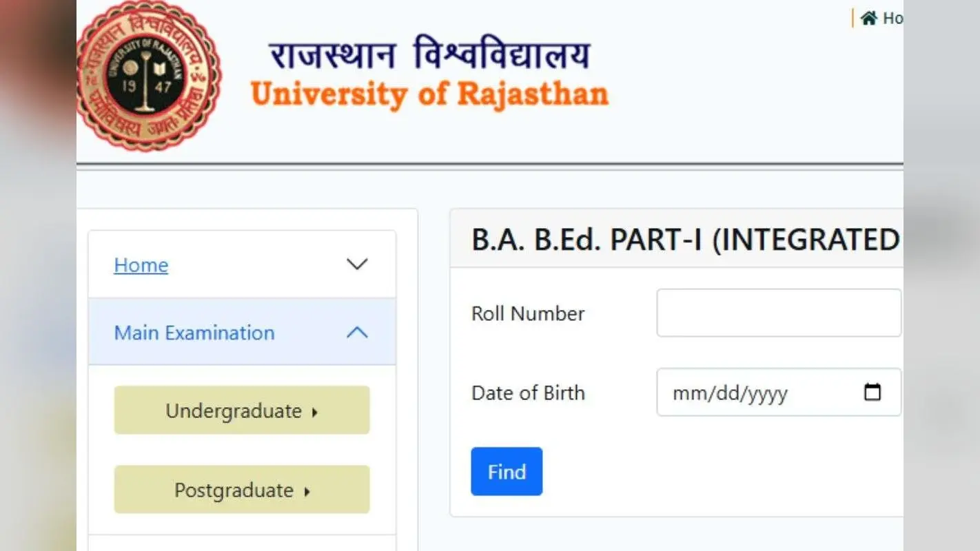This screenshot has height=551, width=980.
Task: Click the Find button
Action: pos(507,471)
